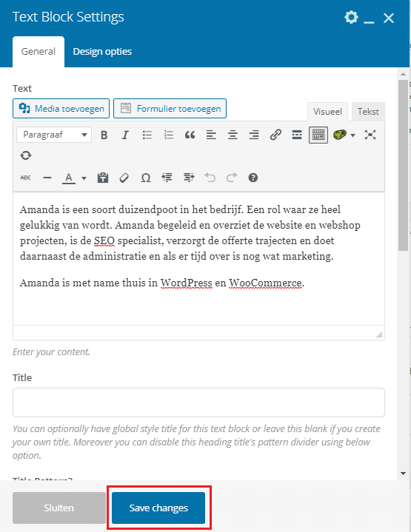Apply blockquote formatting
This screenshot has height=532, width=411.
tap(190, 135)
